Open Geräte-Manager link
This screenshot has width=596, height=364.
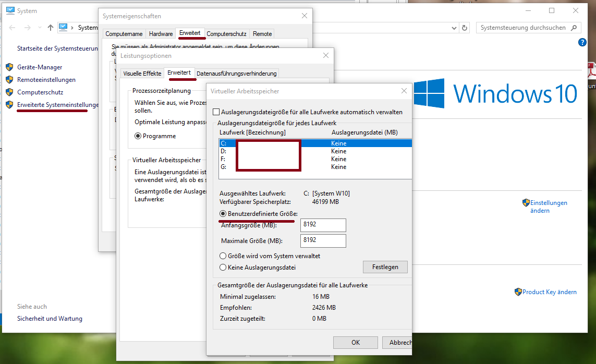click(40, 67)
